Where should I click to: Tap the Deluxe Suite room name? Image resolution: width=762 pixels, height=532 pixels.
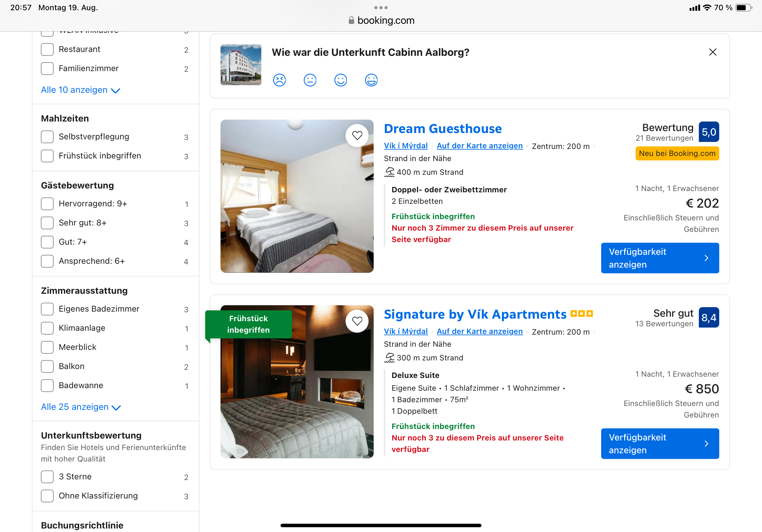point(415,375)
